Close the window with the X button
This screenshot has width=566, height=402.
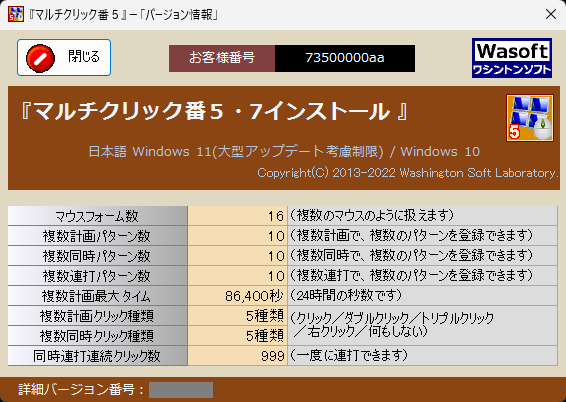[x=551, y=14]
